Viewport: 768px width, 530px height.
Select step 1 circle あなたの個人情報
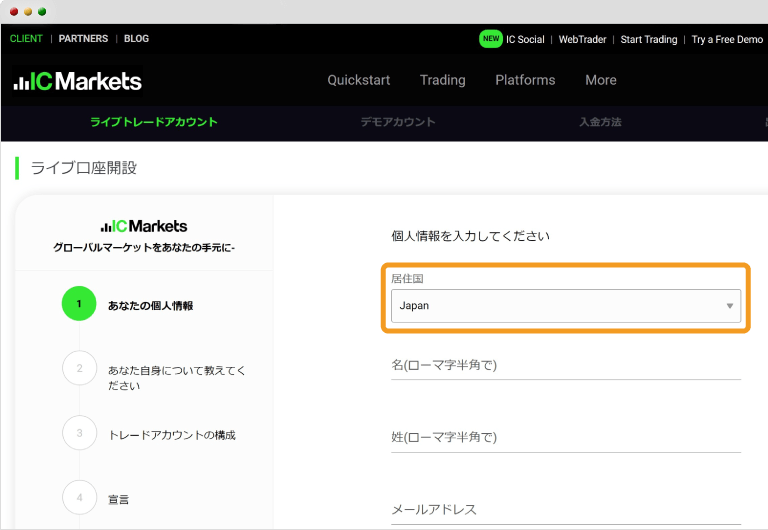point(79,304)
